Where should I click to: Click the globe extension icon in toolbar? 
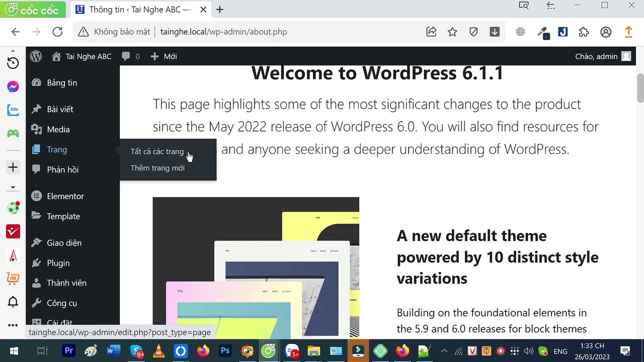pyautogui.click(x=520, y=32)
